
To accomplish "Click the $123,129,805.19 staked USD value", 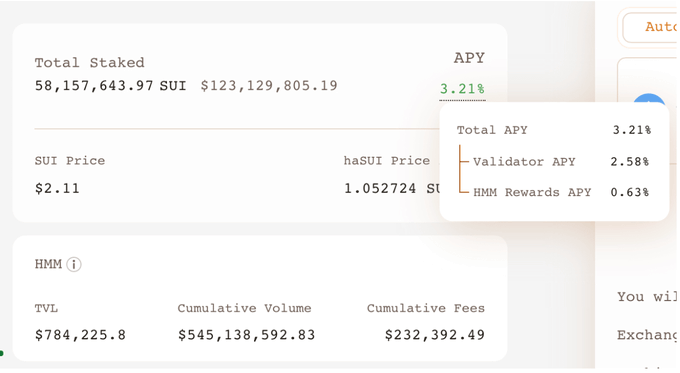I will click(269, 85).
